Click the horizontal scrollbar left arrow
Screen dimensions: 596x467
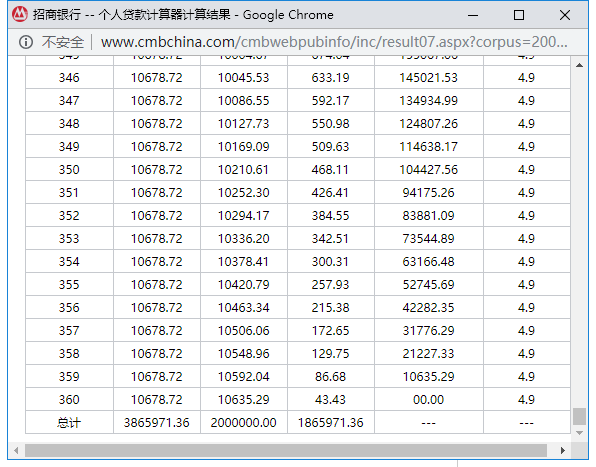click(x=16, y=451)
